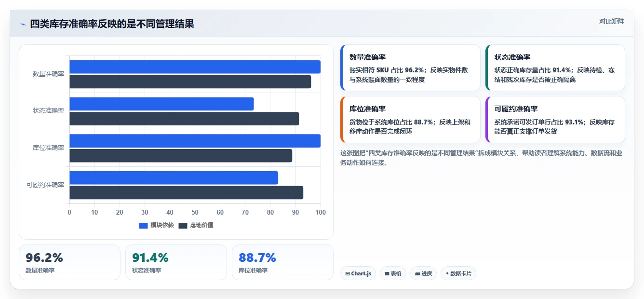The width and height of the screenshot is (644, 299).
Task: Open the 数量准确率 description card
Action: pos(410,68)
